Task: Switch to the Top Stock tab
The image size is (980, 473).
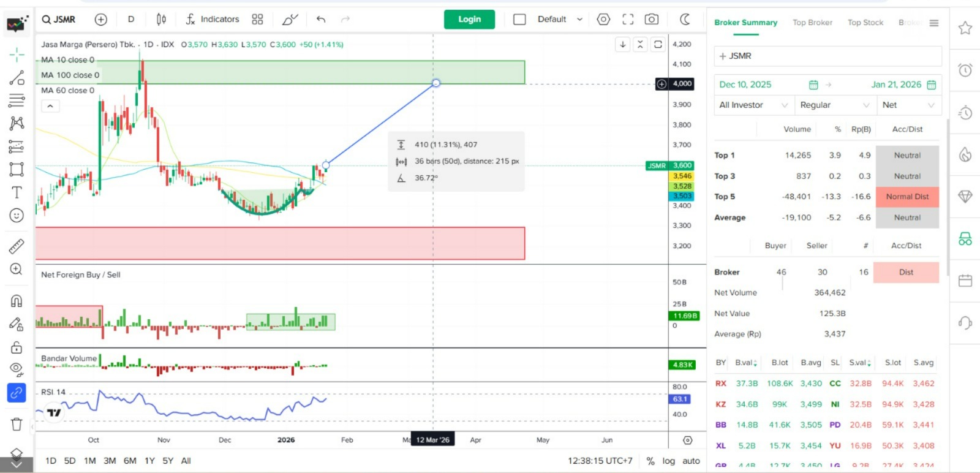Action: click(x=865, y=23)
